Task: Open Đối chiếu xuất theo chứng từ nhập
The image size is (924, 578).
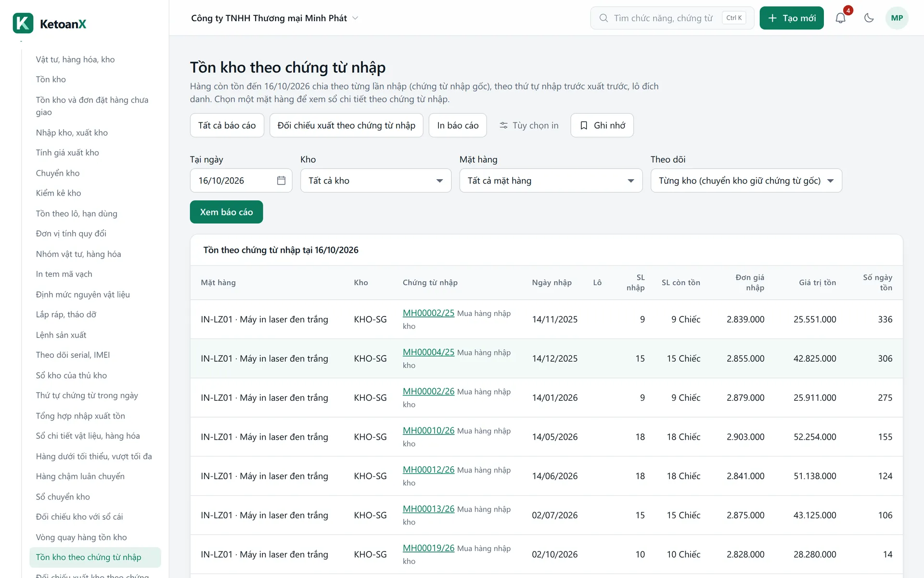Action: [x=346, y=125]
